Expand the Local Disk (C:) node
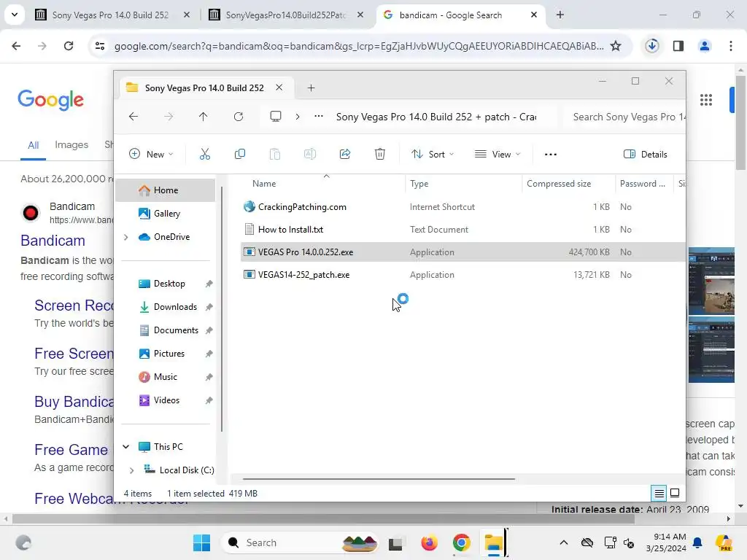This screenshot has height=560, width=747. 131,470
